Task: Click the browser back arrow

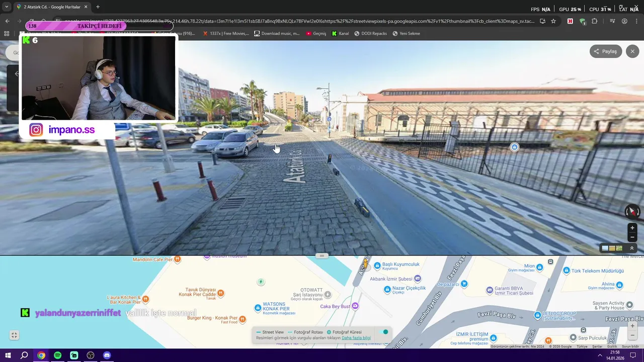Action: (x=7, y=21)
